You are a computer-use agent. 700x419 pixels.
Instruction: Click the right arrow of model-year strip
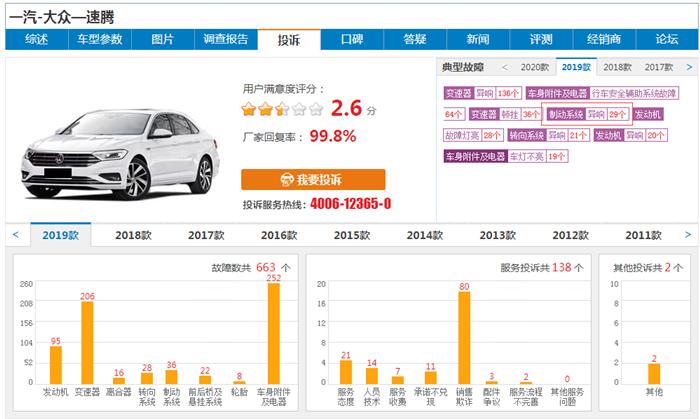[688, 235]
